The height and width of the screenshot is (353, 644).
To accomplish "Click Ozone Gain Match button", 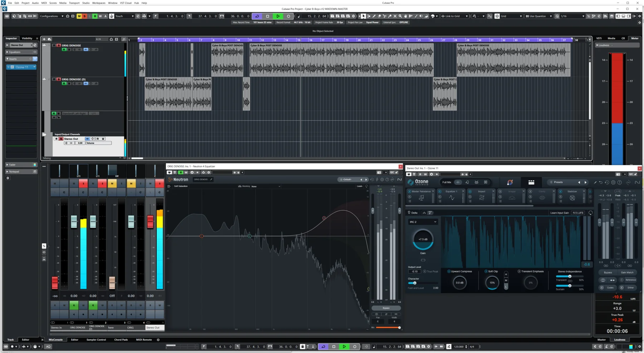I will 627,273.
